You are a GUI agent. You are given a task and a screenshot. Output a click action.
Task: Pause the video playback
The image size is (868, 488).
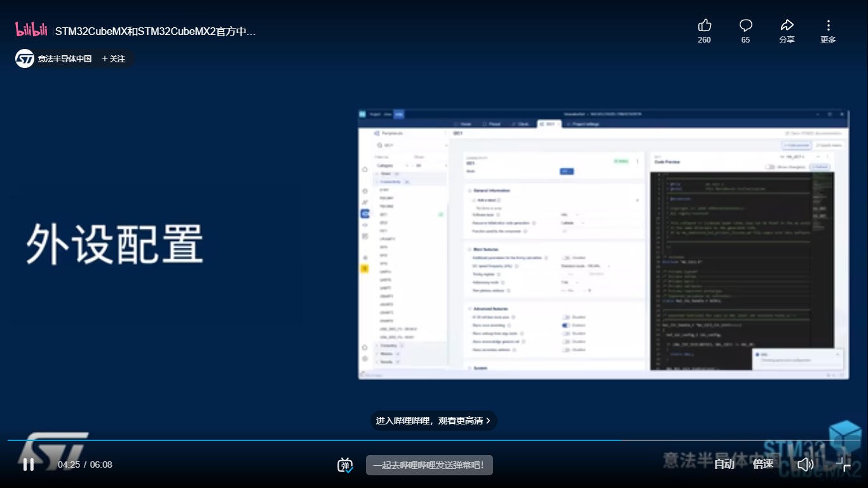tap(29, 464)
